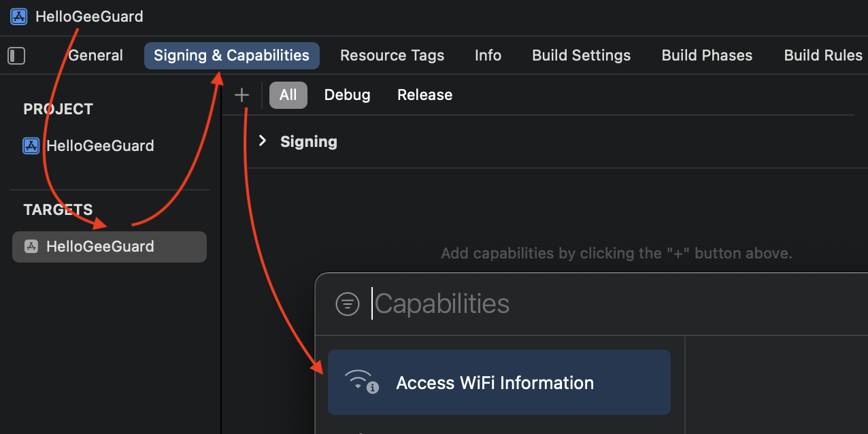
Task: Open the General tab
Action: click(96, 56)
